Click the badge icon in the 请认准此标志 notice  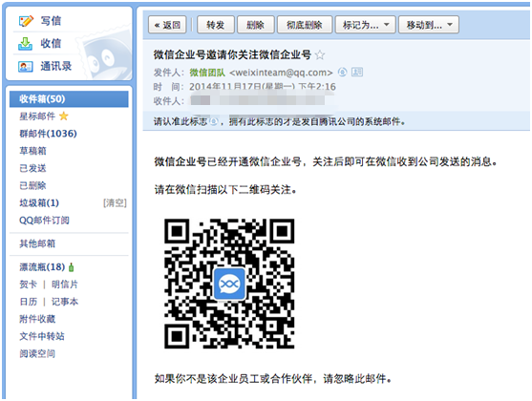213,121
